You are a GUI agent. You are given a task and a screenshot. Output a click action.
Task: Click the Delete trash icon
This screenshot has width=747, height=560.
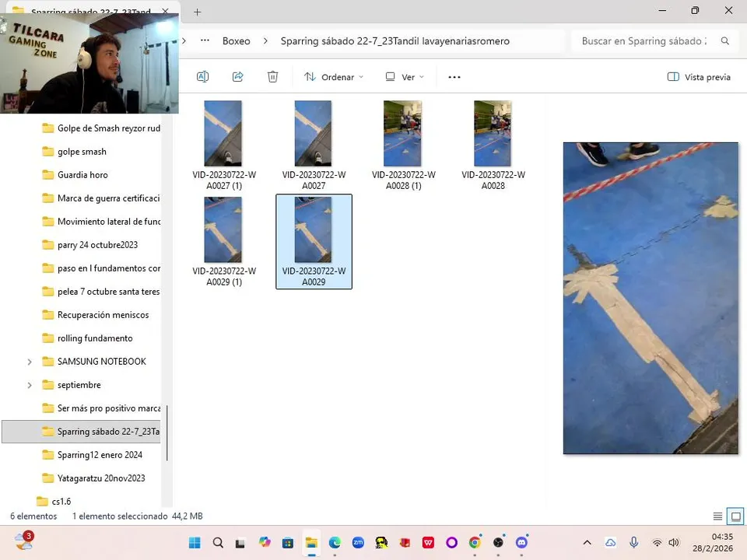[272, 77]
